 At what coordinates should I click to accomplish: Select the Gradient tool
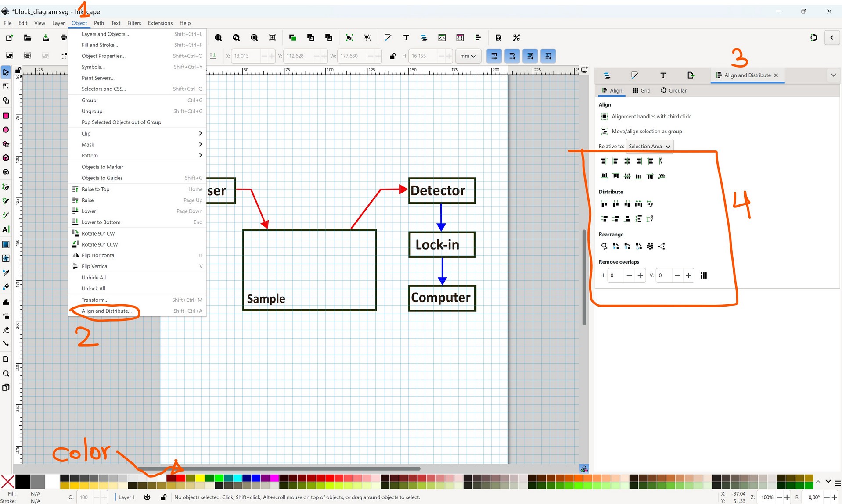click(x=6, y=244)
